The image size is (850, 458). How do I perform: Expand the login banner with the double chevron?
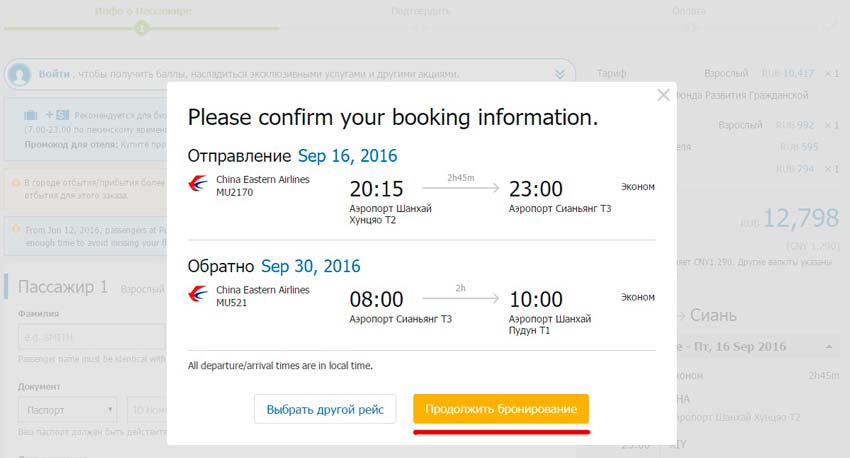560,74
